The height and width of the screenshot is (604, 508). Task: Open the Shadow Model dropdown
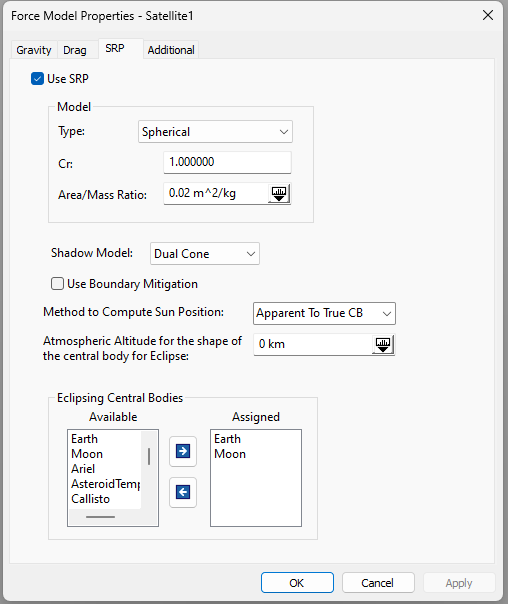(205, 253)
